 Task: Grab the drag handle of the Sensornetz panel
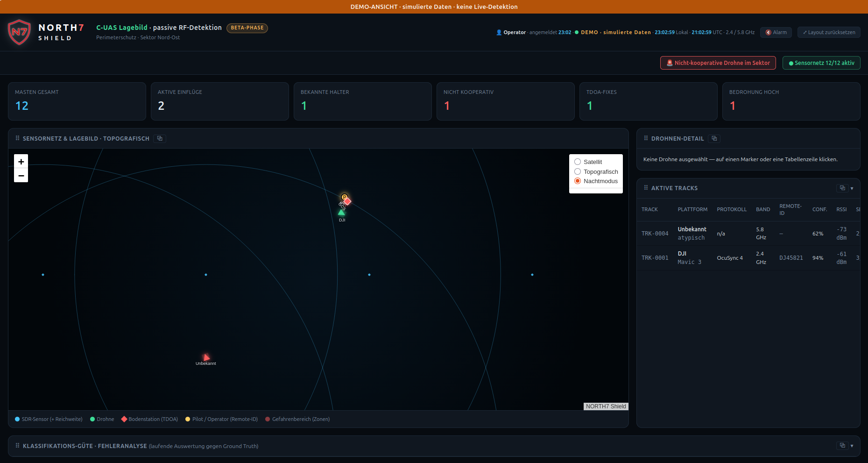(x=18, y=138)
